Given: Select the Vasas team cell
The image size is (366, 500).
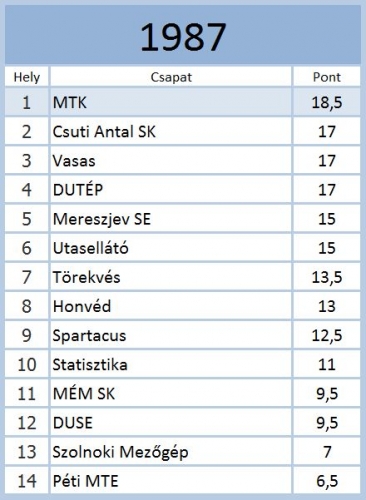Looking at the screenshot, I should (x=171, y=160).
